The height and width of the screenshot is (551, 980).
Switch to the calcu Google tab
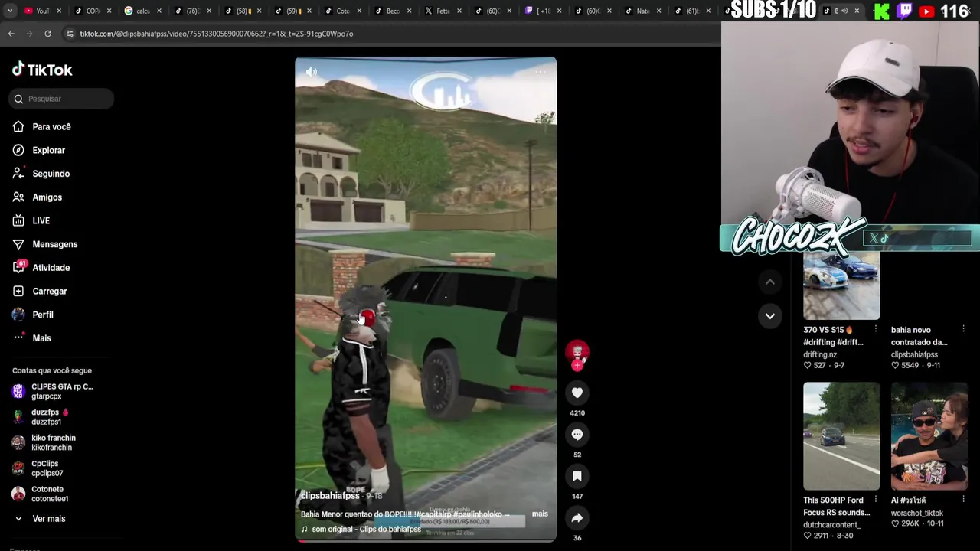coord(142,11)
